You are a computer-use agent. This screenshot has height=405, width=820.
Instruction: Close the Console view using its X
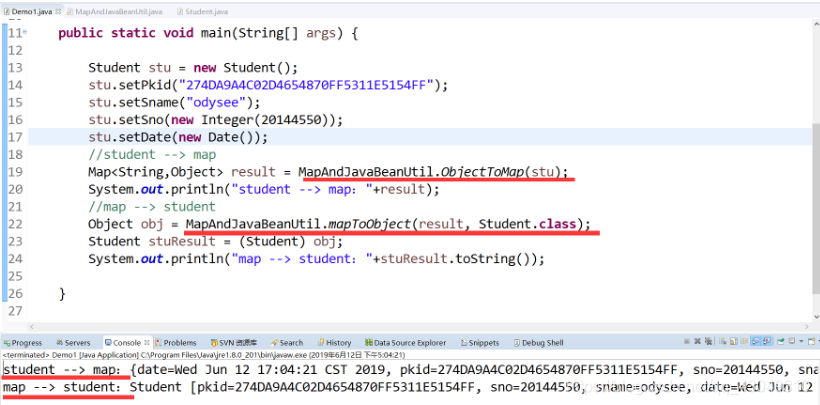[x=147, y=343]
